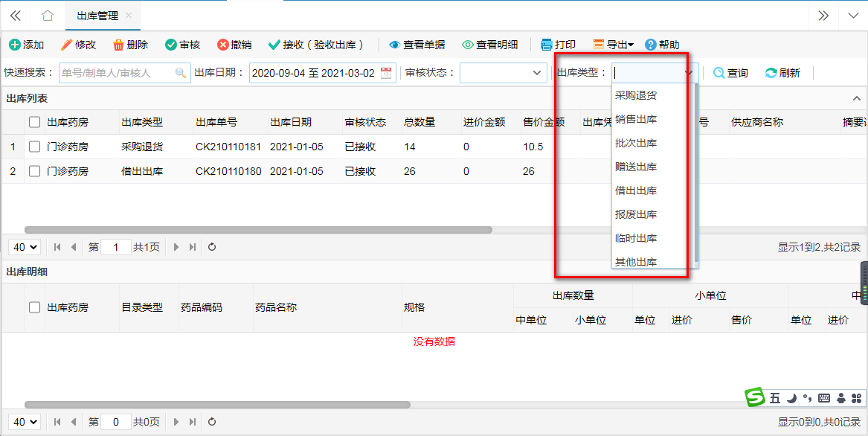Click the Print (打印) printer icon

(547, 45)
